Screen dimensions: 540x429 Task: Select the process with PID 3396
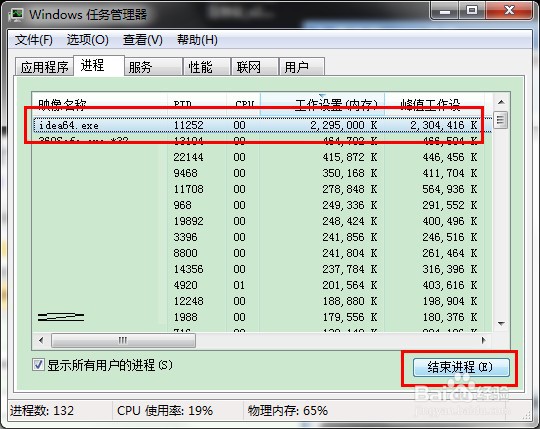click(x=262, y=237)
